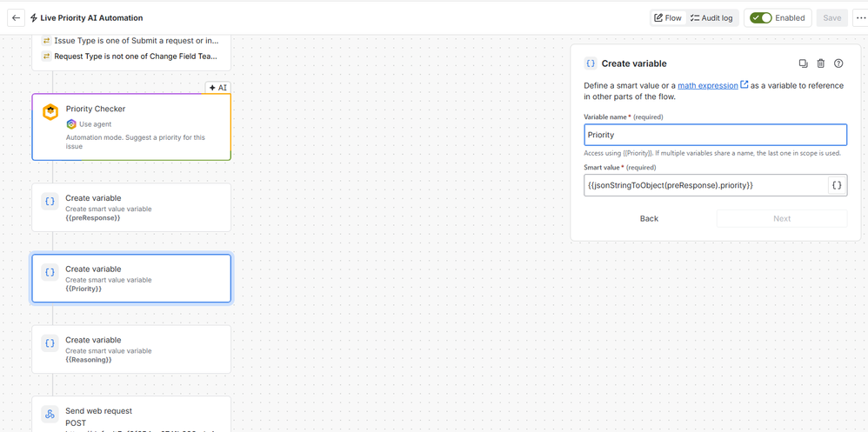Open the Send web request step
Image resolution: width=868 pixels, height=432 pixels.
pyautogui.click(x=131, y=414)
